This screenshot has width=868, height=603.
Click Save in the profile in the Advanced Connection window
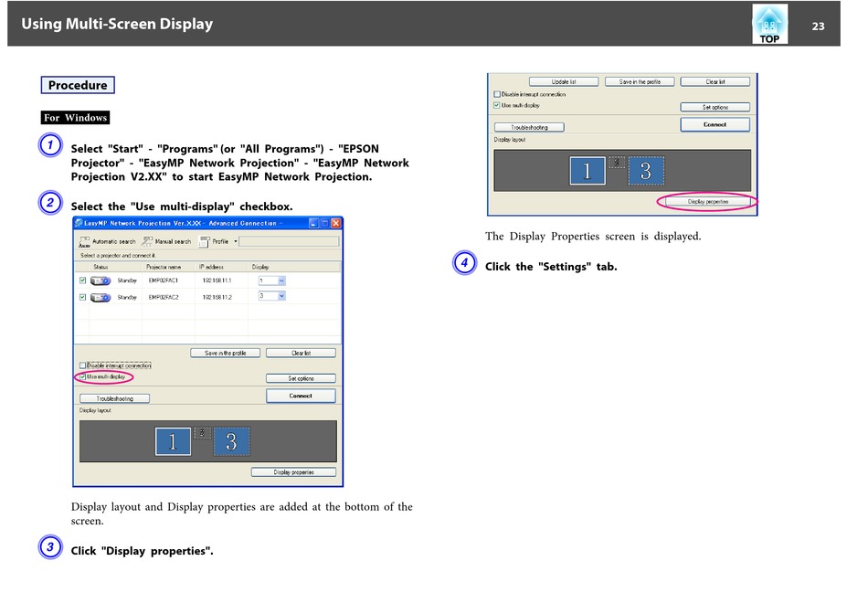tap(226, 353)
